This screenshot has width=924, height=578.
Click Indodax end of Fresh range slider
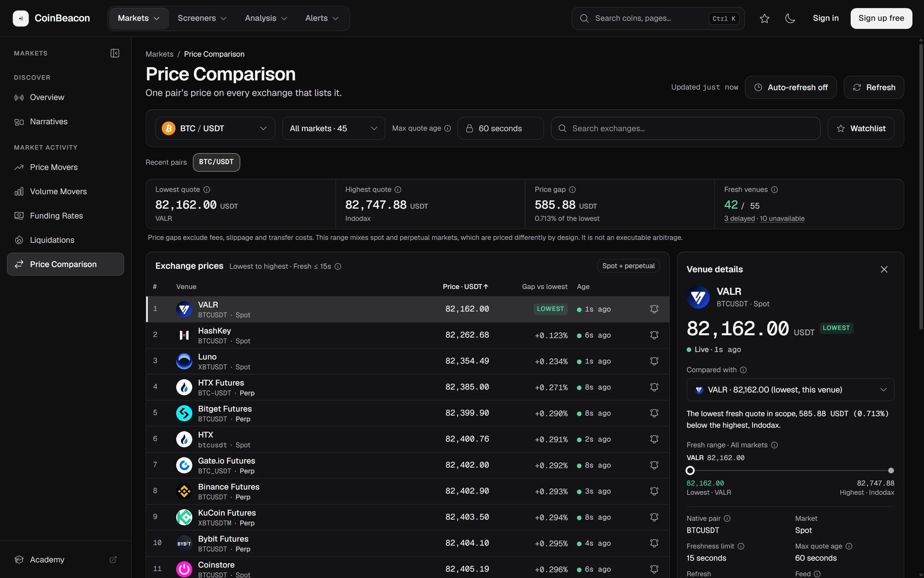(891, 470)
